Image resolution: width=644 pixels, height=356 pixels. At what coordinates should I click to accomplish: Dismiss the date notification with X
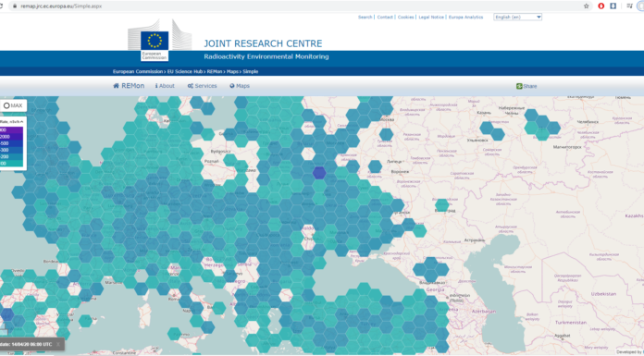[x=58, y=344]
